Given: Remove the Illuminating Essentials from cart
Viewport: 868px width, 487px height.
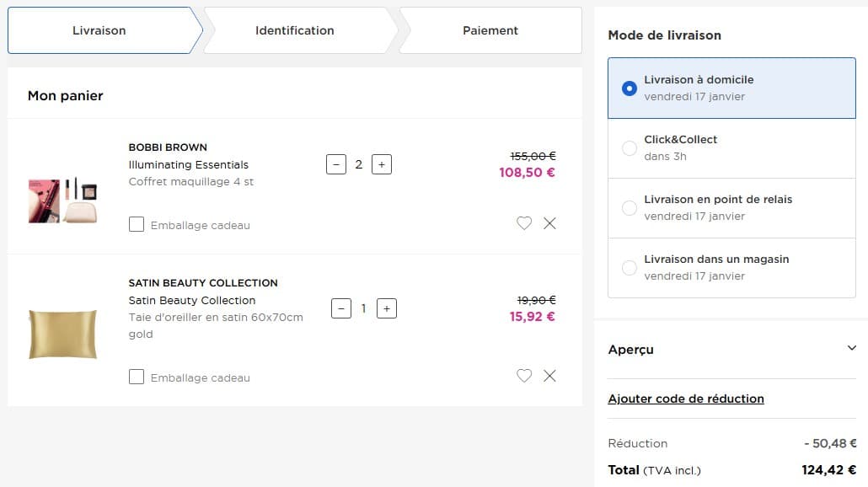Looking at the screenshot, I should click(x=550, y=223).
